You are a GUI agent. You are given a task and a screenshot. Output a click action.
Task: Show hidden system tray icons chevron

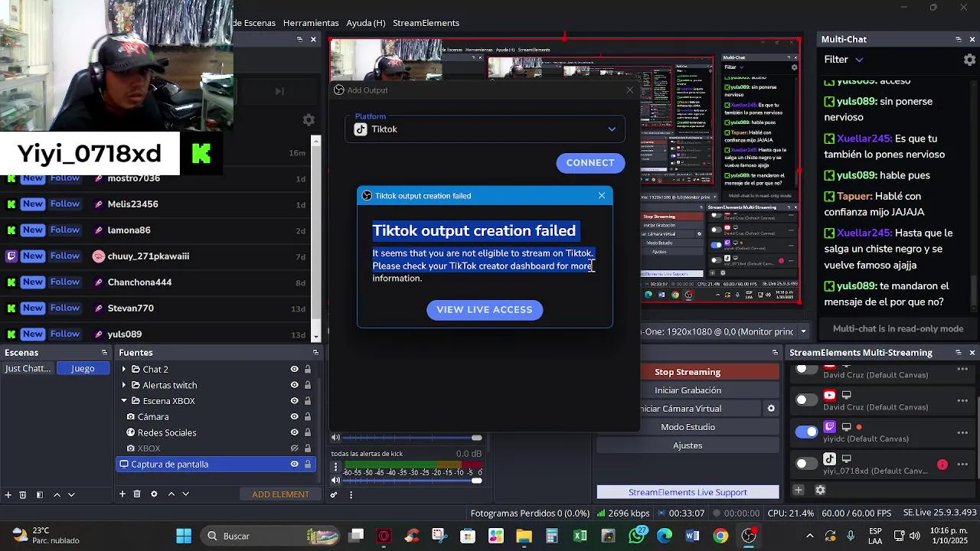pyautogui.click(x=810, y=536)
